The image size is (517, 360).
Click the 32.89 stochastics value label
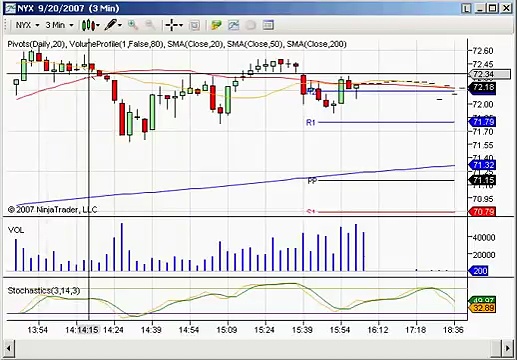tap(483, 308)
